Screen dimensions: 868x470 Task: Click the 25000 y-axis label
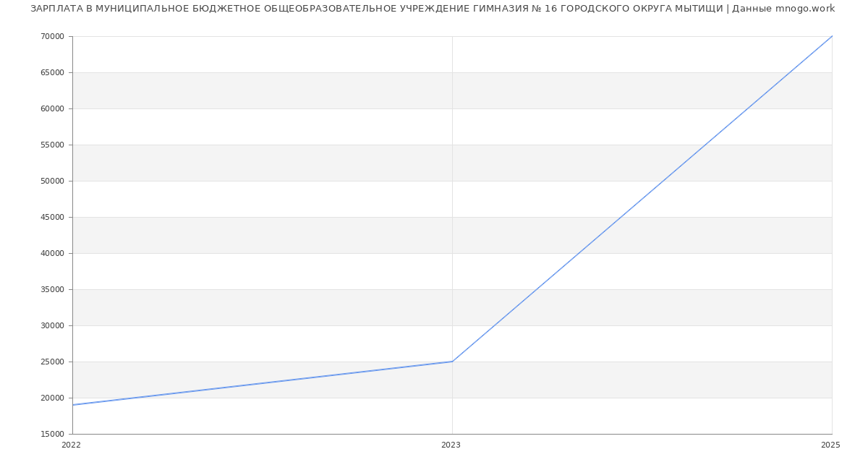click(53, 362)
